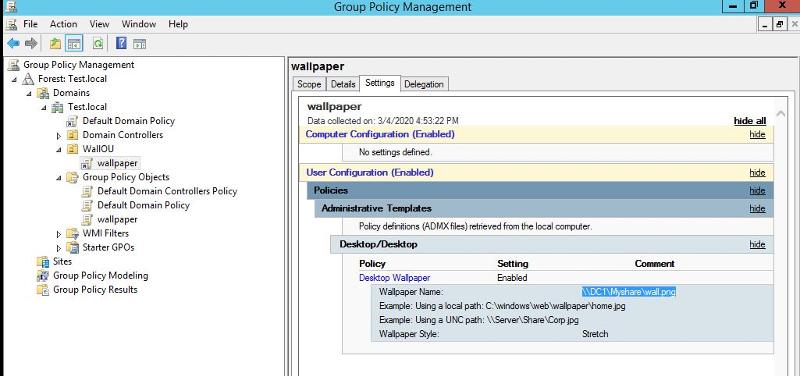The image size is (800, 376).
Task: Open the Desktop Wallpaper policy link
Action: click(394, 278)
